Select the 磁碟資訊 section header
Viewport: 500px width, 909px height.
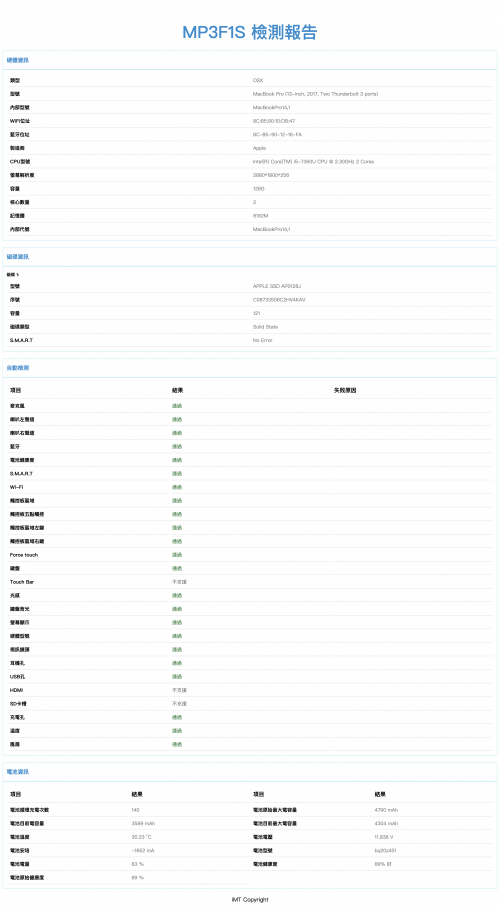18,257
